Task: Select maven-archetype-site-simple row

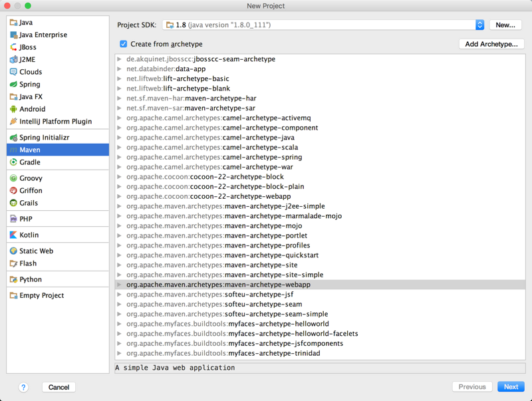Action: pyautogui.click(x=321, y=275)
